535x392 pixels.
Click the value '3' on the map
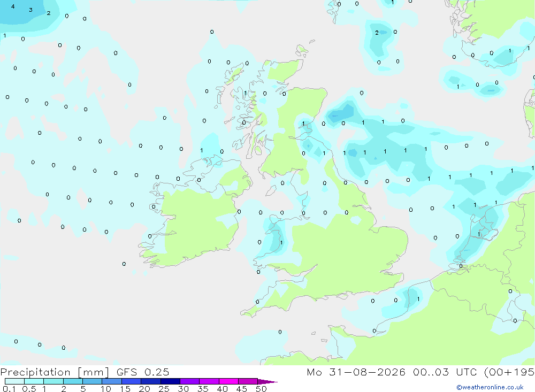(x=30, y=10)
